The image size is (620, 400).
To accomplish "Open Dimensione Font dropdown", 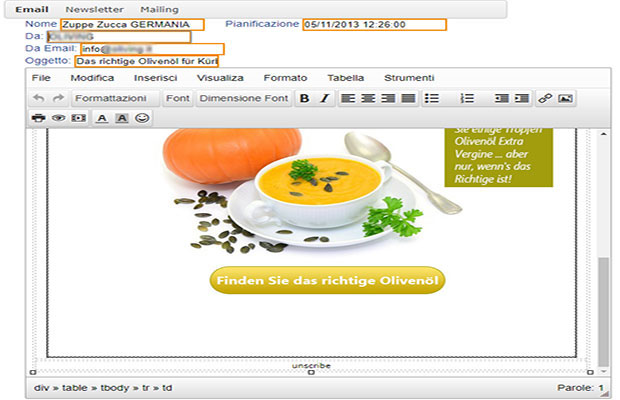I will coord(244,98).
